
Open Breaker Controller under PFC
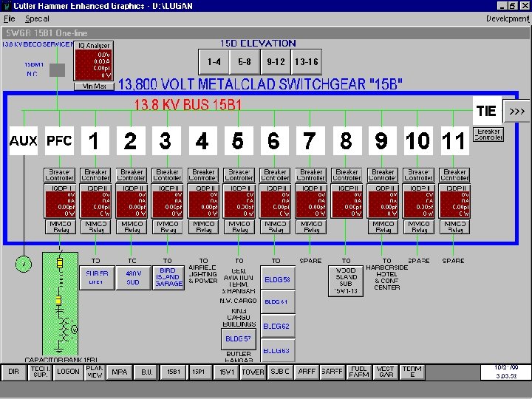tap(59, 174)
